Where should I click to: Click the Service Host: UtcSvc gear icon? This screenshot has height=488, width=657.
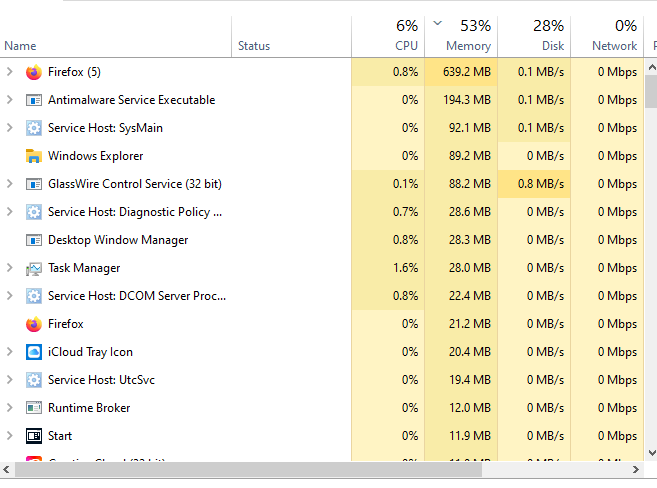tap(34, 380)
